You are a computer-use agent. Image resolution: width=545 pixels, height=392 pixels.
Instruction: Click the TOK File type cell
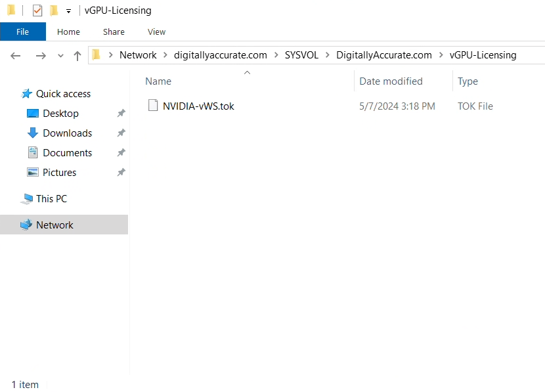pyautogui.click(x=475, y=106)
